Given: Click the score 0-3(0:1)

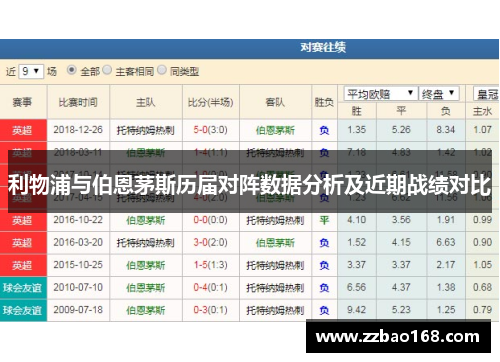Looking at the screenshot, I should tap(211, 310).
